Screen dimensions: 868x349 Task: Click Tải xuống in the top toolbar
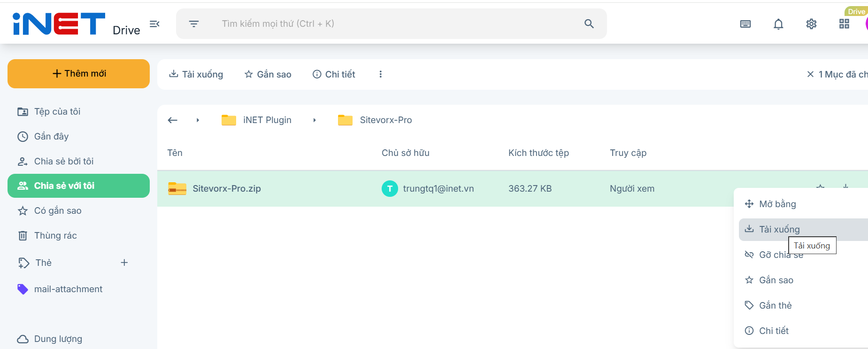point(196,74)
